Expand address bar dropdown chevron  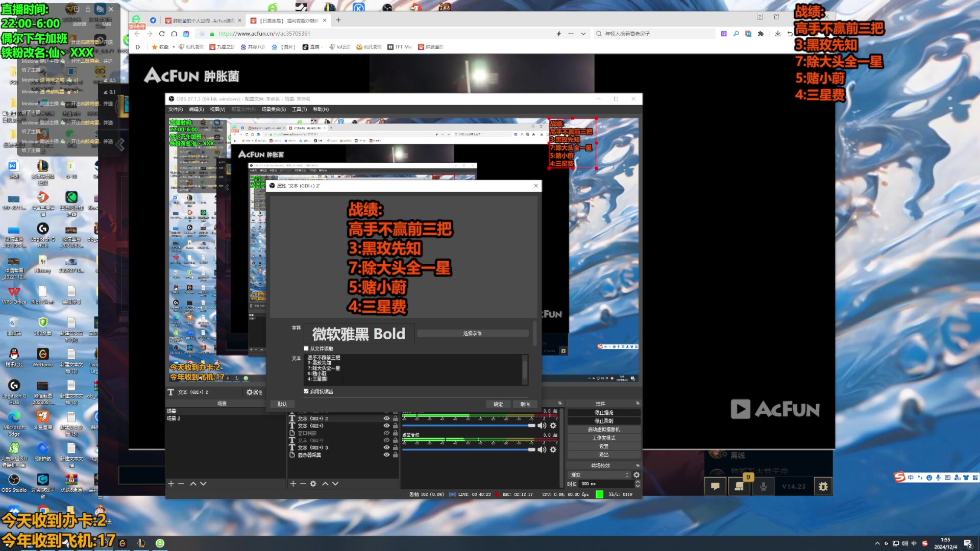(583, 34)
